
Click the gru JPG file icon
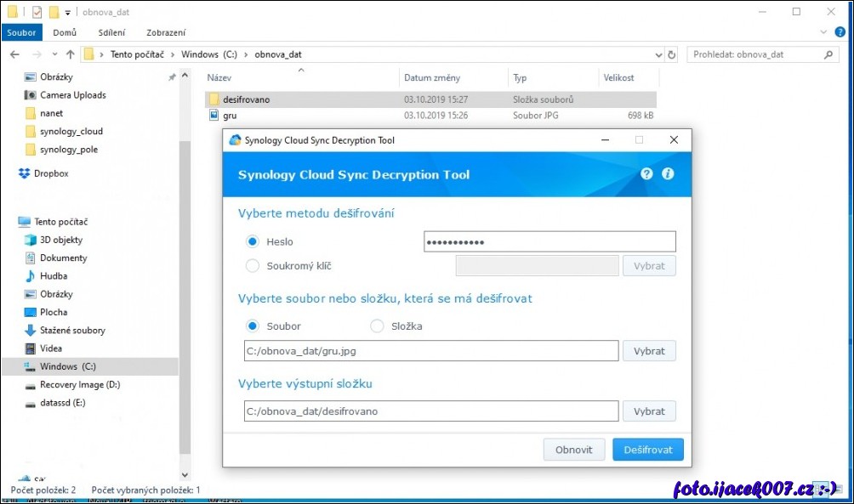coord(214,115)
